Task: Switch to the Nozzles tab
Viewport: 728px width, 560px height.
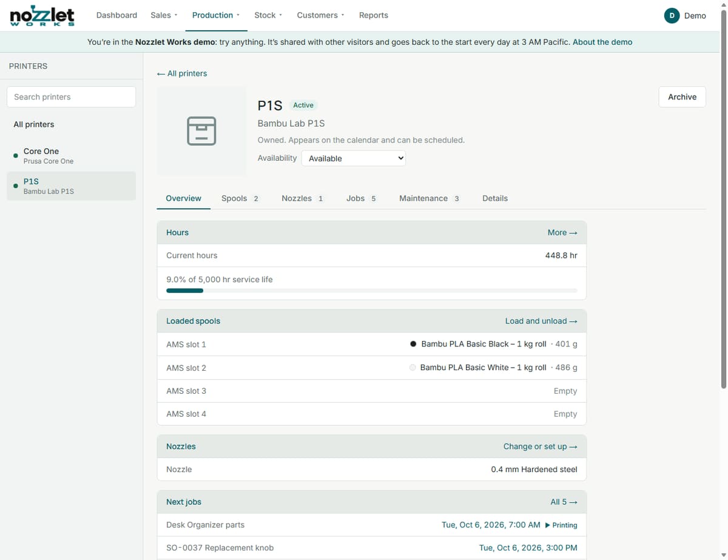Action: pos(302,198)
